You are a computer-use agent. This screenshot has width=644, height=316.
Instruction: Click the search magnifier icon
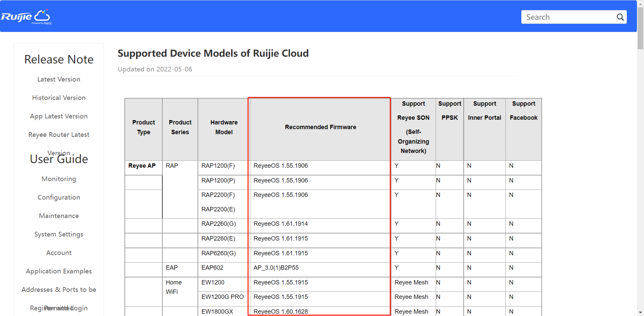pyautogui.click(x=620, y=17)
